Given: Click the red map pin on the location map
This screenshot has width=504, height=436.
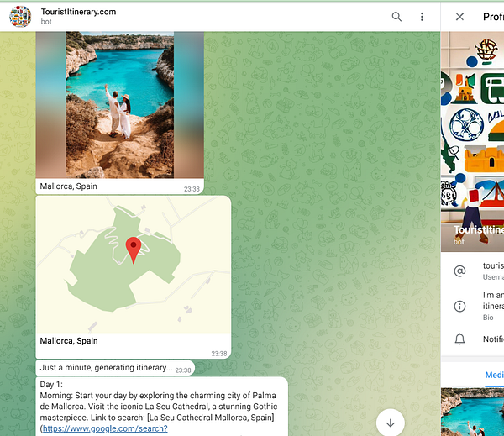Looking at the screenshot, I should point(134,250).
